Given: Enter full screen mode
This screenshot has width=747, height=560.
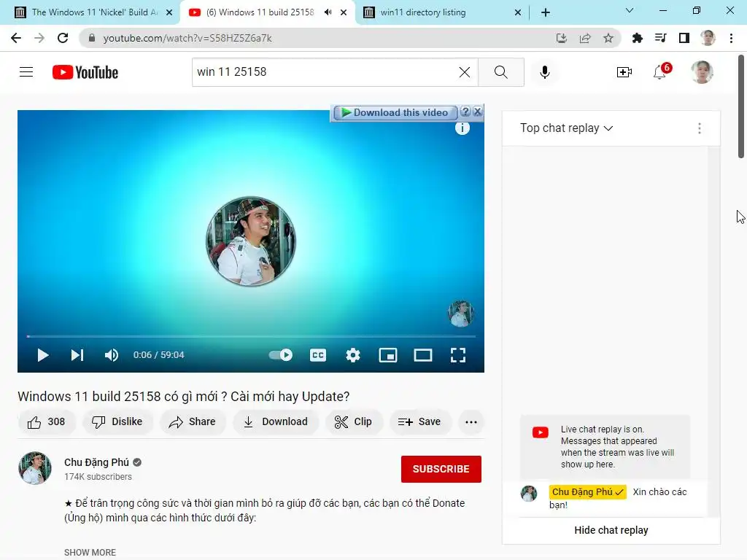Looking at the screenshot, I should pyautogui.click(x=458, y=355).
